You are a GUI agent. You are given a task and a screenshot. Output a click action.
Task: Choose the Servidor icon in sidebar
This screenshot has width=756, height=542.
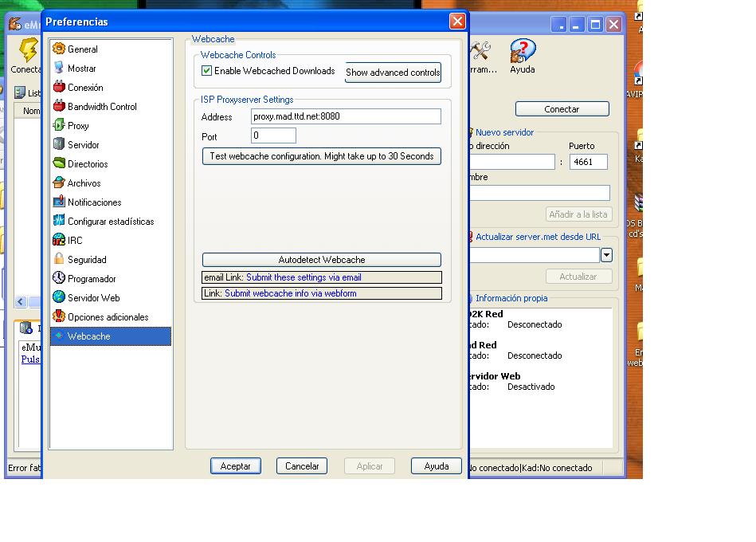59,144
